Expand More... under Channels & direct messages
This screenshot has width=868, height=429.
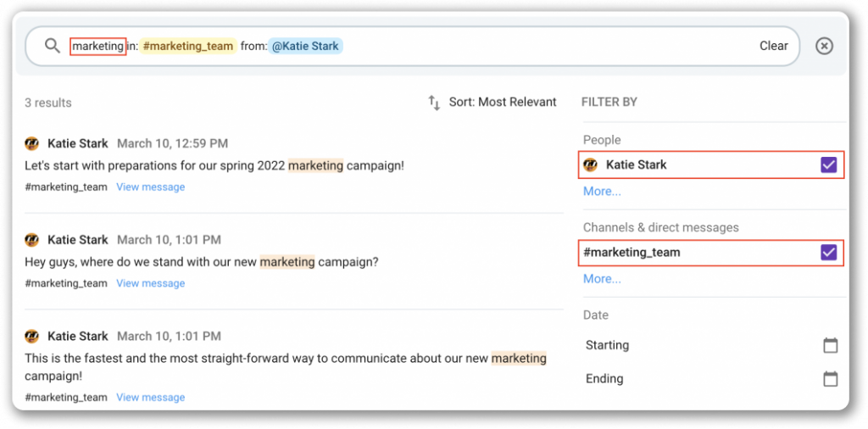pyautogui.click(x=602, y=279)
